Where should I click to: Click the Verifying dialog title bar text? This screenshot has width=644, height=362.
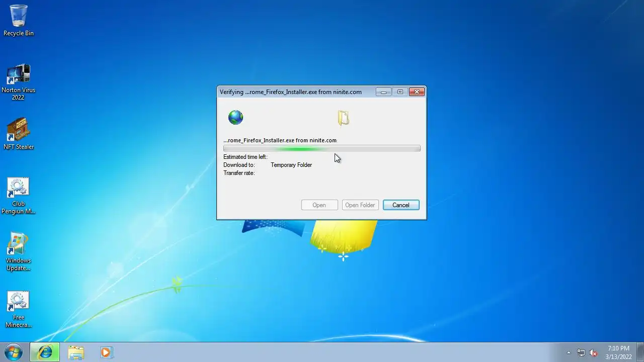(x=291, y=92)
